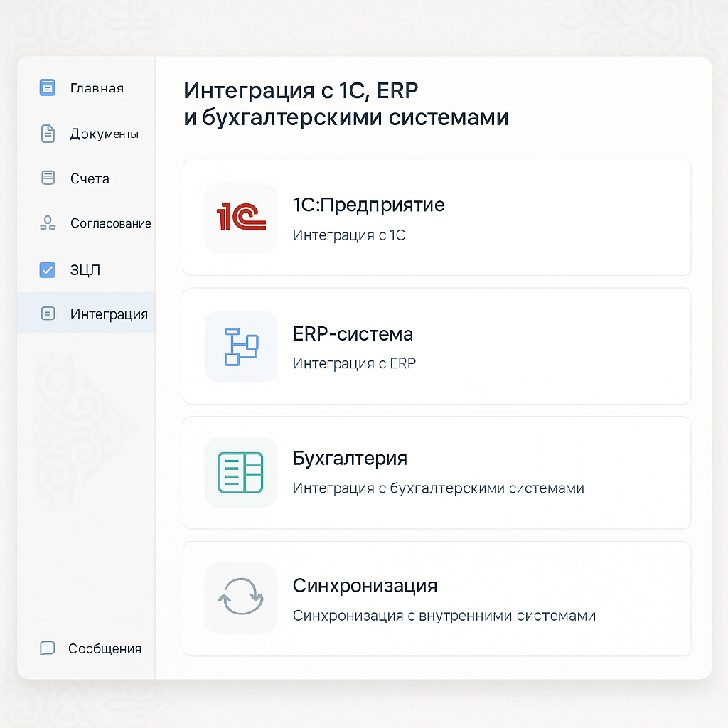Click the green Бухгалтерия table icon
This screenshot has height=728, width=728.
(x=240, y=472)
